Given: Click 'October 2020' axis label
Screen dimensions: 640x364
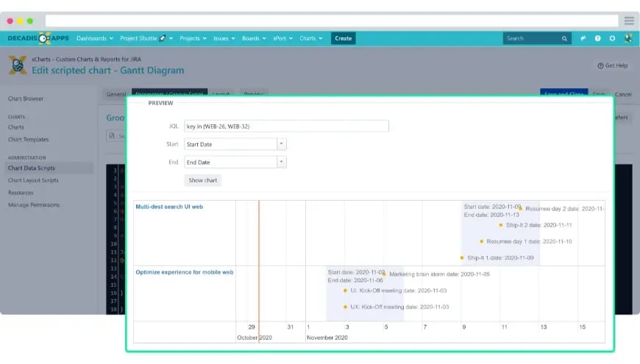Looking at the screenshot, I should point(255,338).
